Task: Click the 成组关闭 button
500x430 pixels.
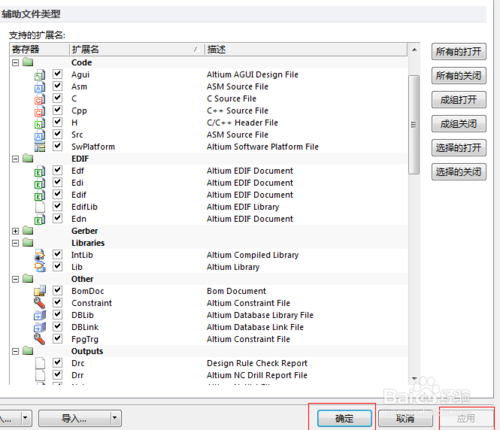Action: (459, 124)
